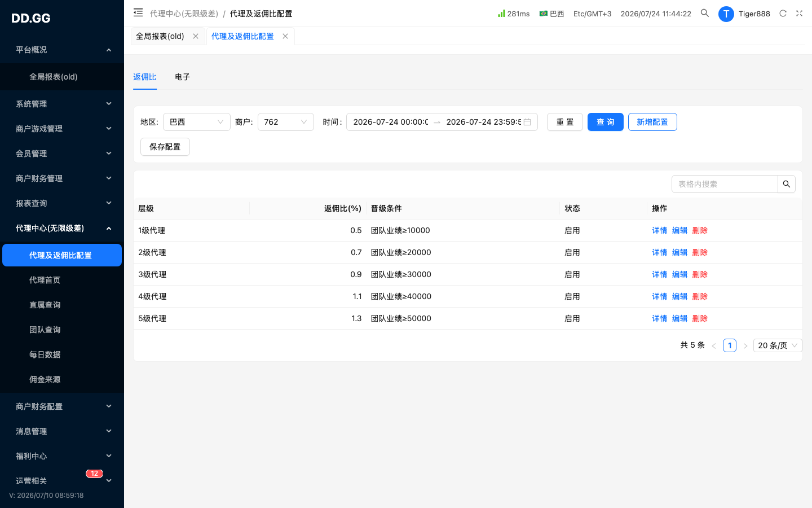Click 编辑 for 4级代理

coord(679,296)
